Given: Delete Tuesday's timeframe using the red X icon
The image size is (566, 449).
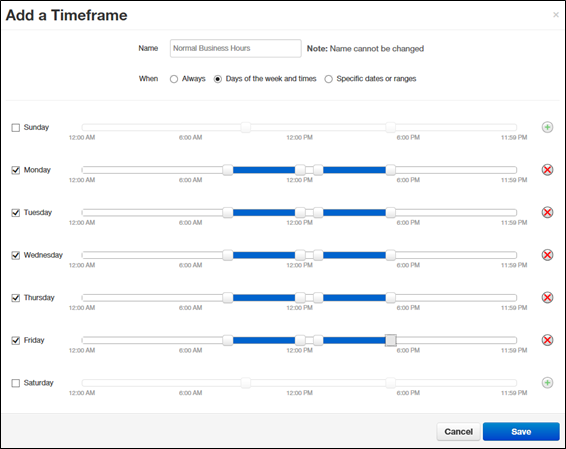Looking at the screenshot, I should [x=547, y=212].
